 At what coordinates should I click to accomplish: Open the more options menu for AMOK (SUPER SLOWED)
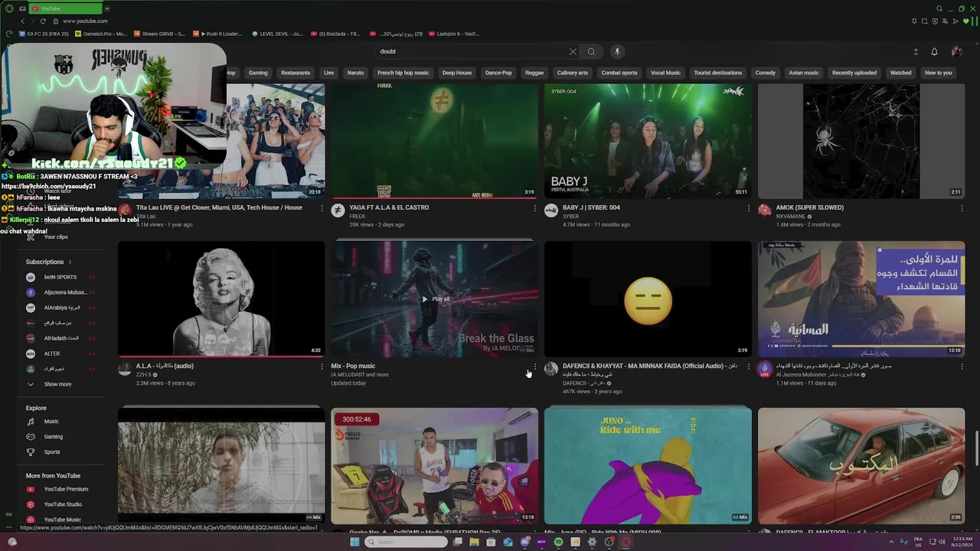[962, 208]
